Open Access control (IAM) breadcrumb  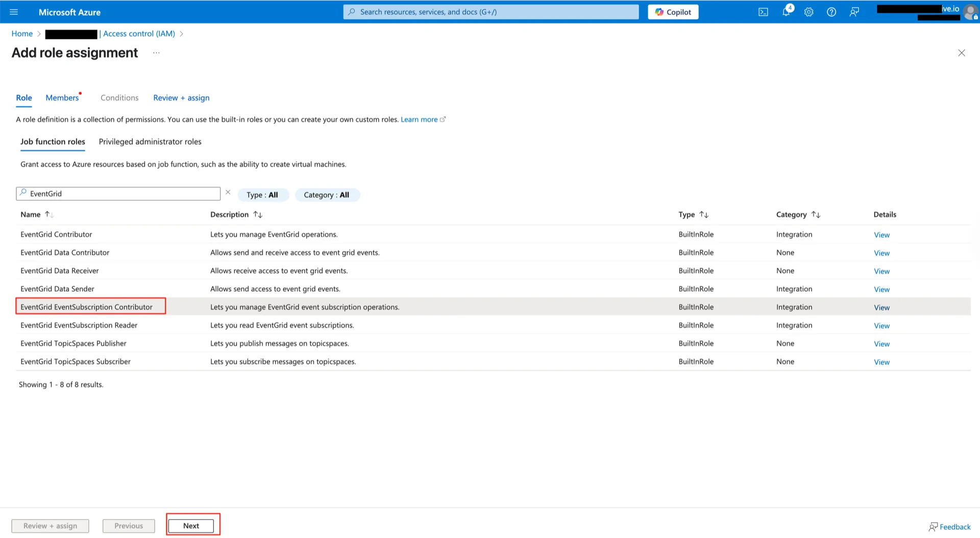139,34
